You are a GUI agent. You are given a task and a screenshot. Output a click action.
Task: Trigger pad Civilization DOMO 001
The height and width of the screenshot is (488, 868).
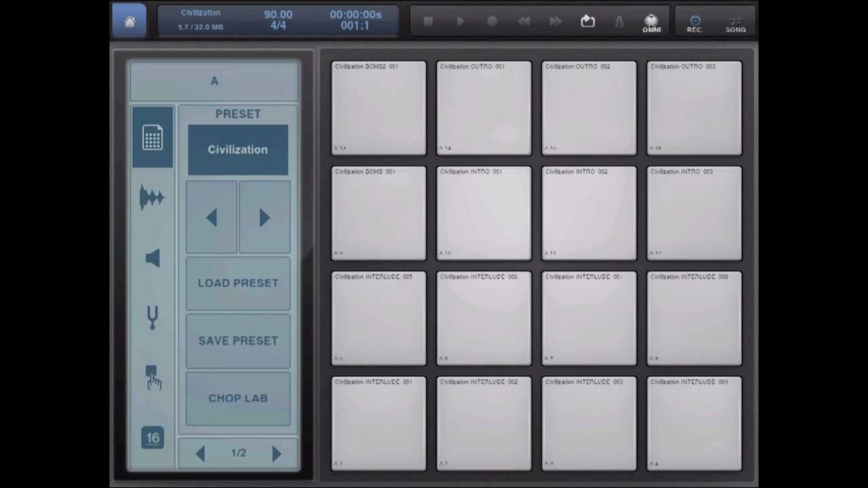click(379, 213)
